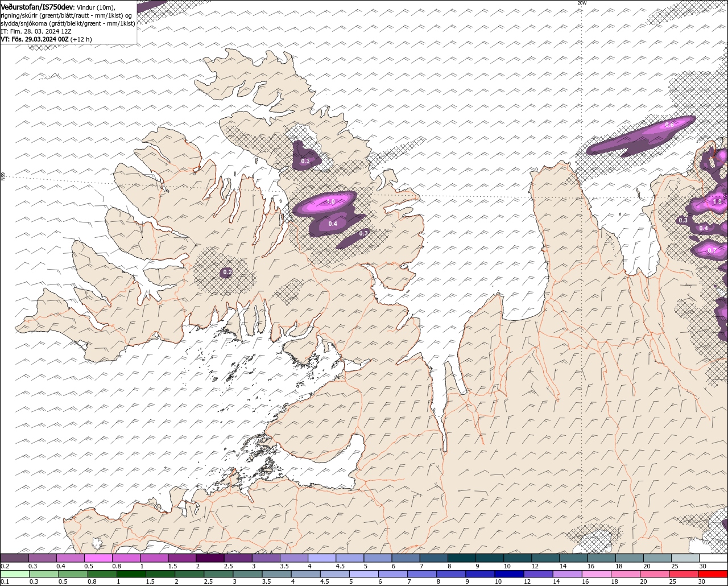
Task: Select lower legend row 5 pale periwinkle swatch
Action: 365,574
